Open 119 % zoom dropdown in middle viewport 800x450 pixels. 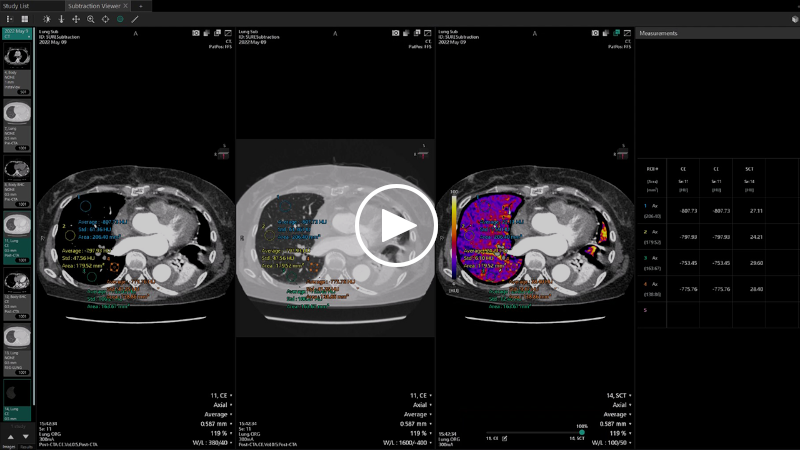tap(421, 433)
